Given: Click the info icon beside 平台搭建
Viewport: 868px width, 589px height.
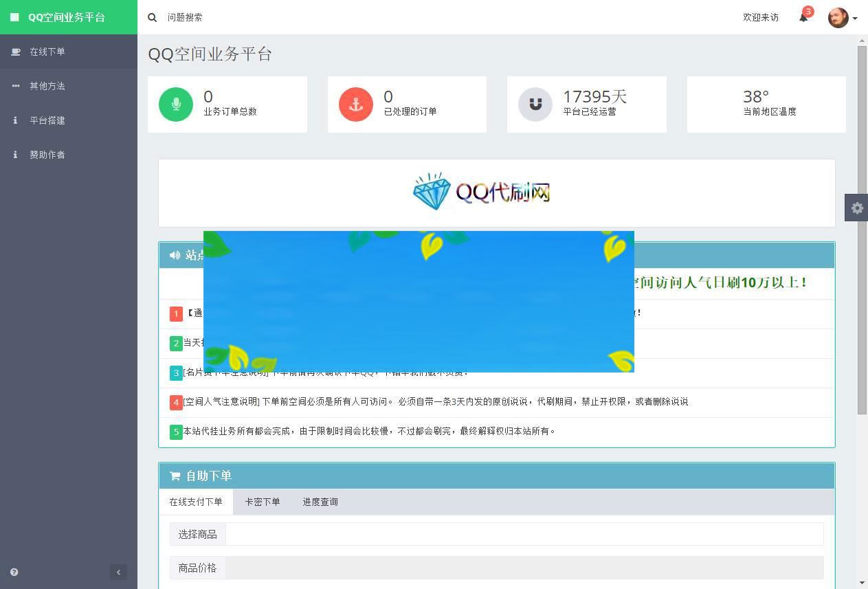Looking at the screenshot, I should [x=15, y=120].
